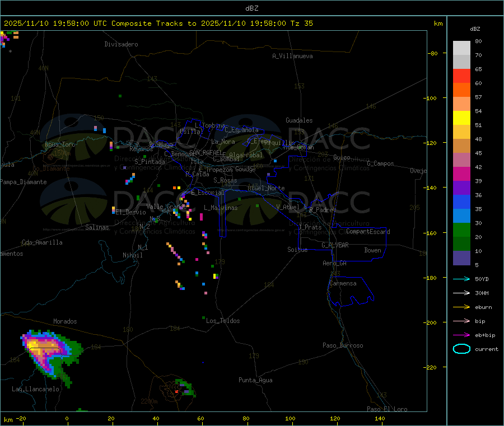The width and height of the screenshot is (504, 426).
Task: Click the Nihuil map label
Action: [x=133, y=255]
